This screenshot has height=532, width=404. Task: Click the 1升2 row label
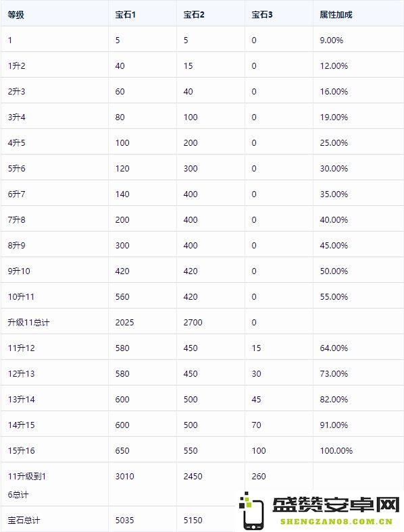(17, 65)
